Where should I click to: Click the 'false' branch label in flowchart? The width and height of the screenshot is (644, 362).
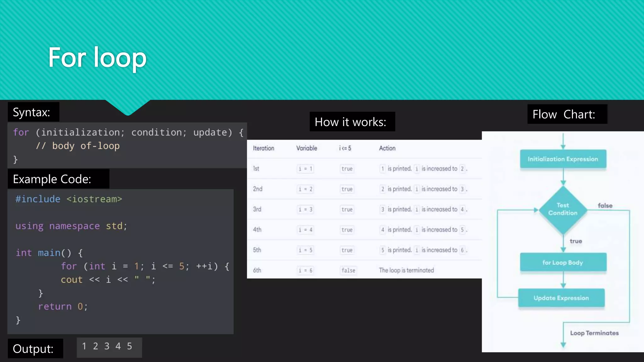click(605, 206)
